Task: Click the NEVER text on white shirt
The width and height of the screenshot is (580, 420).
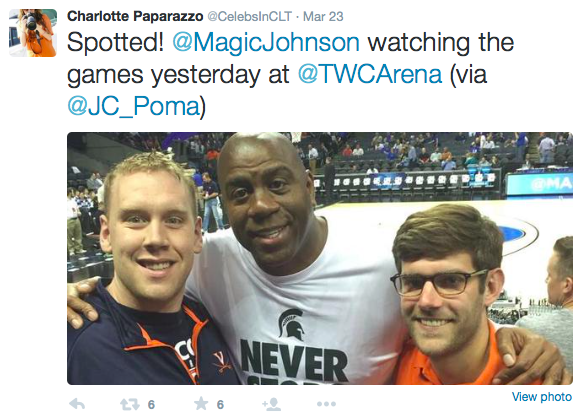Action: pos(294,360)
